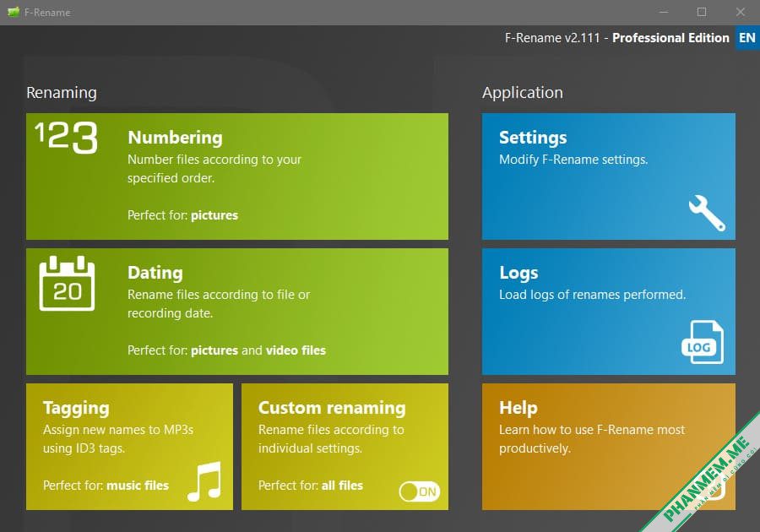Click the wrench icon on Settings tile
The image size is (760, 532).
coord(707,213)
